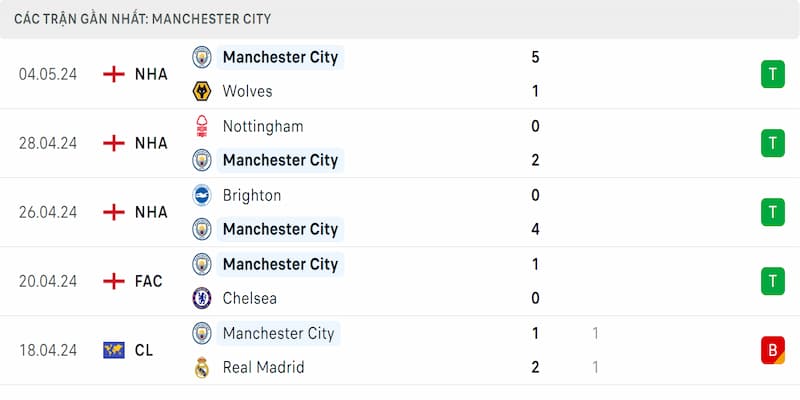Click the Wolves club crest icon
This screenshot has height=400, width=800.
click(x=202, y=92)
